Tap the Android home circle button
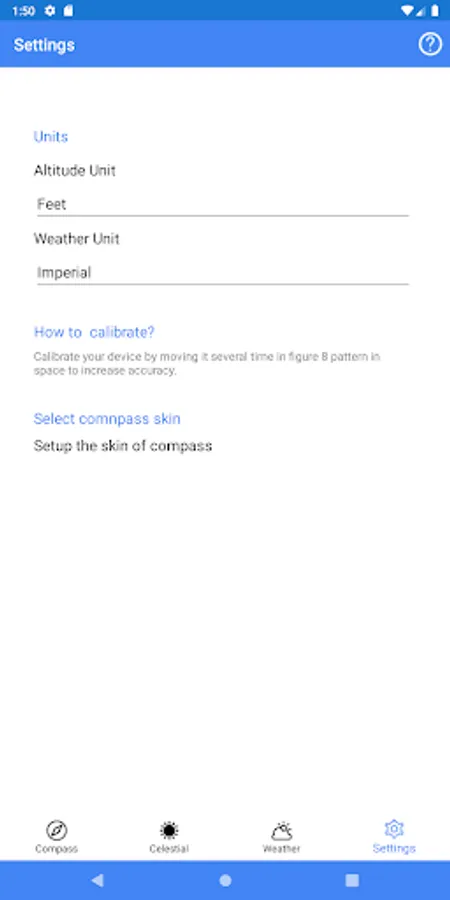 pos(225,880)
